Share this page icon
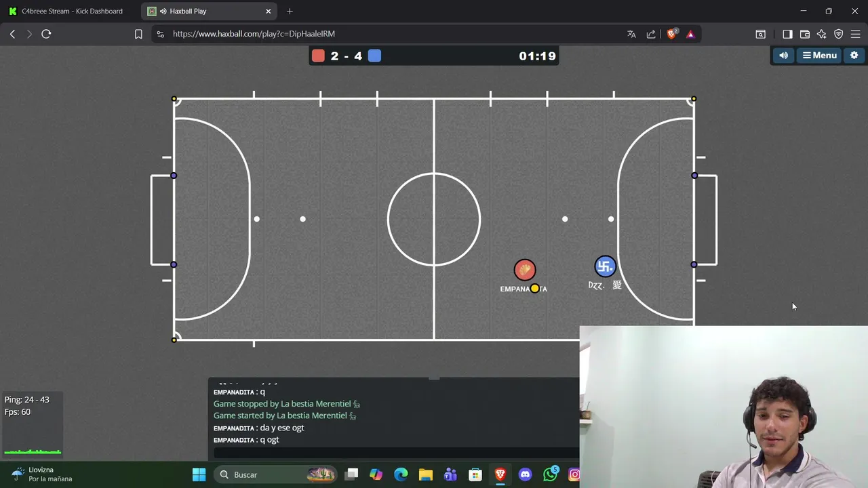The height and width of the screenshot is (488, 868). tap(651, 34)
